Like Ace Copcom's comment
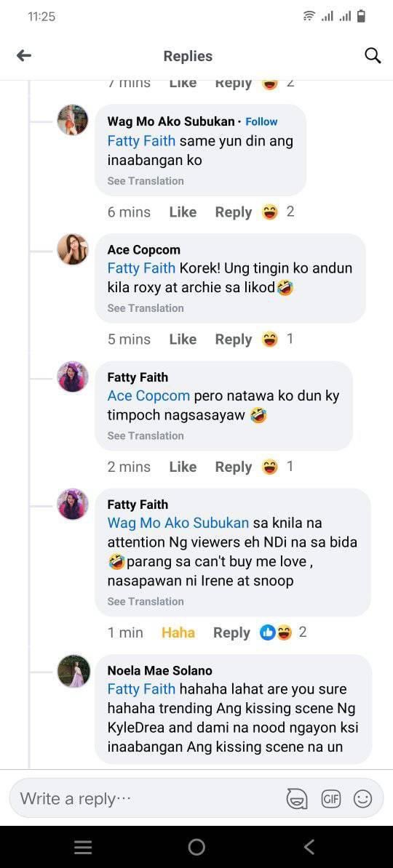The height and width of the screenshot is (868, 393). pos(183,339)
